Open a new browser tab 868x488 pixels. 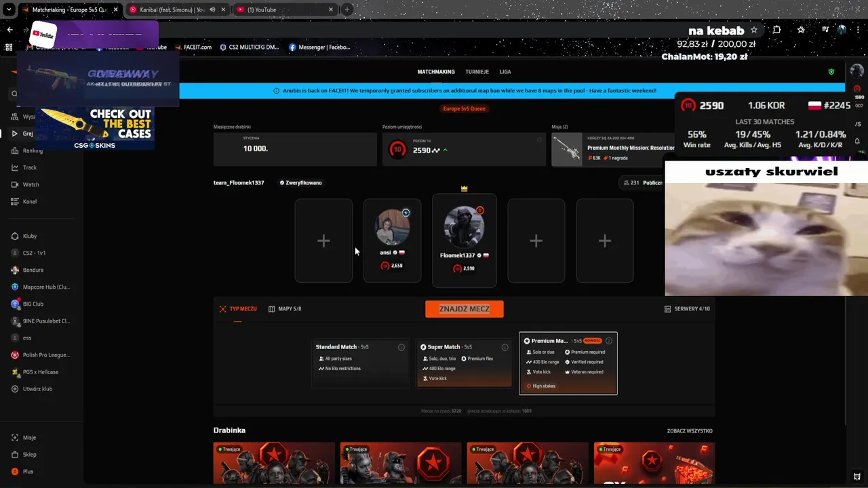coord(347,9)
